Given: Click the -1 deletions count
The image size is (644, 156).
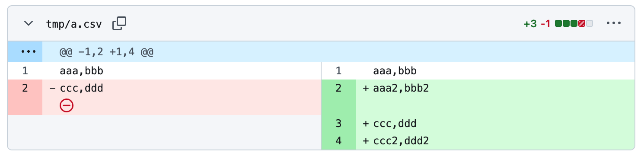Looking at the screenshot, I should pos(545,24).
